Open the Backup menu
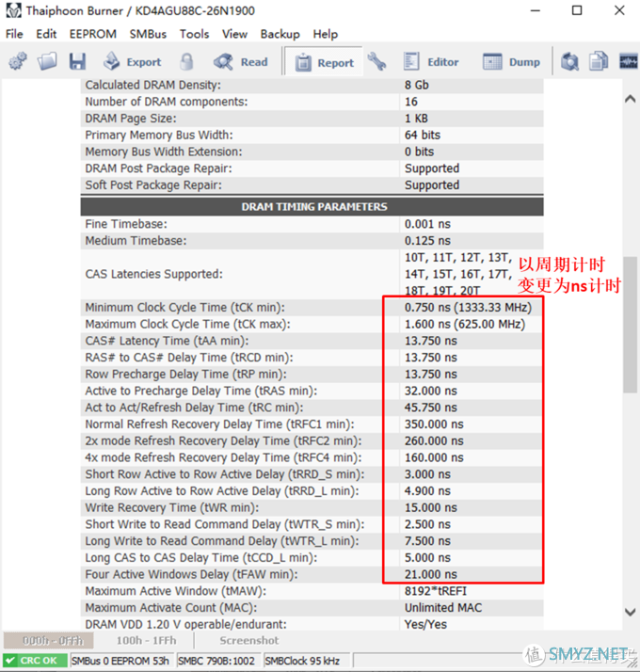Screen dimensions: 640x672 tap(280, 34)
